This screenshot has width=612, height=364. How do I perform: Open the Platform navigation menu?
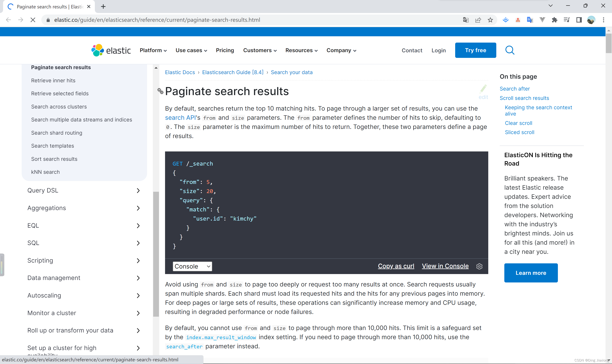[153, 50]
